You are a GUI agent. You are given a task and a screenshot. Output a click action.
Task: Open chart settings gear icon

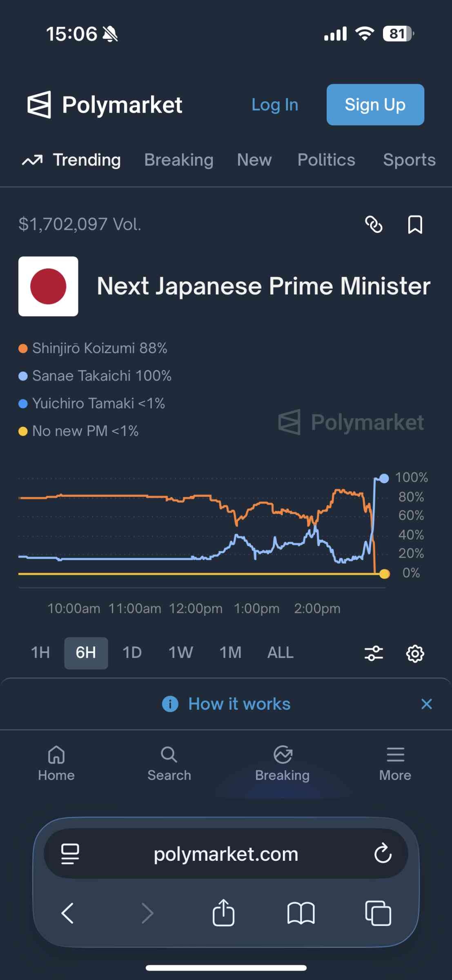[x=415, y=653]
